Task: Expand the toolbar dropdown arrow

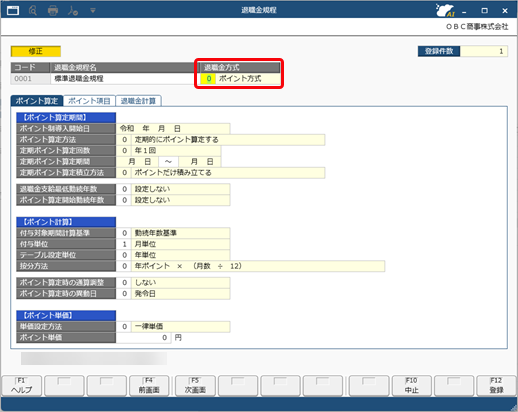Action: 93,11
